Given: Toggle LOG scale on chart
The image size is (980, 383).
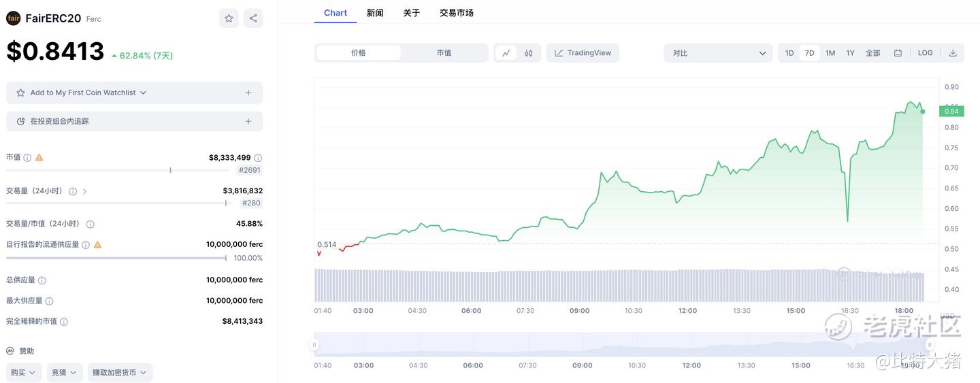Looking at the screenshot, I should tap(925, 53).
